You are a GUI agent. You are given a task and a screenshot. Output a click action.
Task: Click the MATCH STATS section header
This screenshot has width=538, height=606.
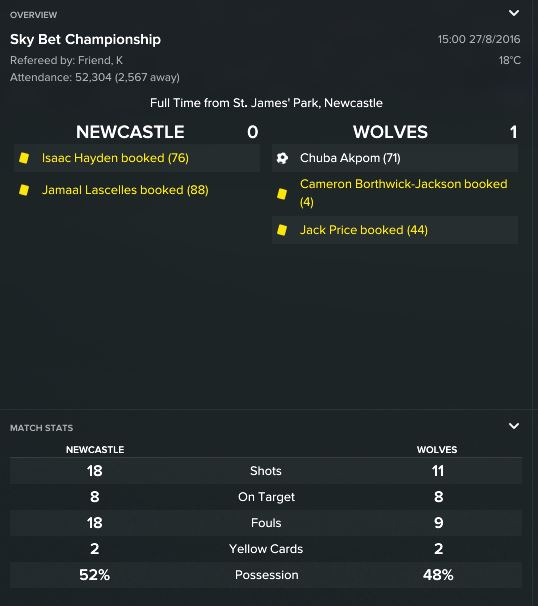point(42,428)
